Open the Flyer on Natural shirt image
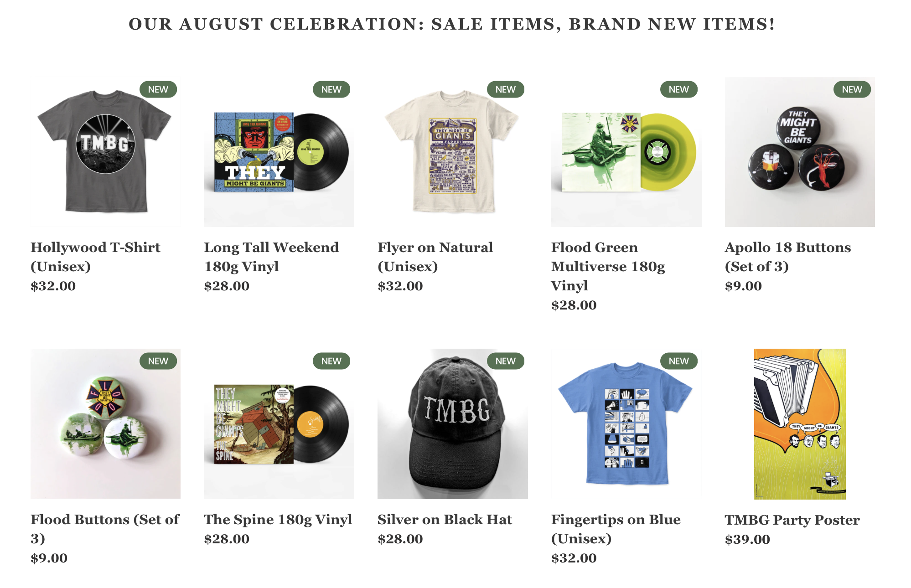 (452, 152)
